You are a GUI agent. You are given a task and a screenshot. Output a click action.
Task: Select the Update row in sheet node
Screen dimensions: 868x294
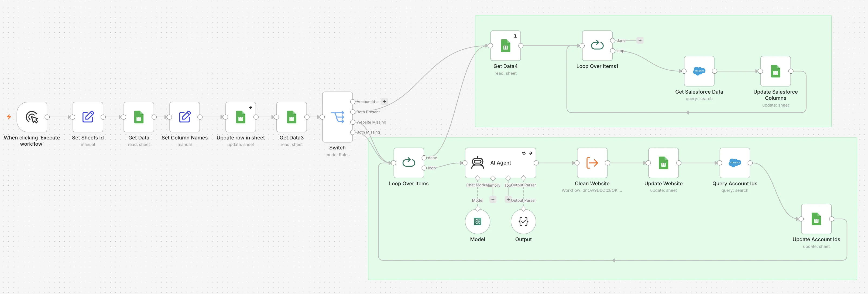click(x=241, y=117)
